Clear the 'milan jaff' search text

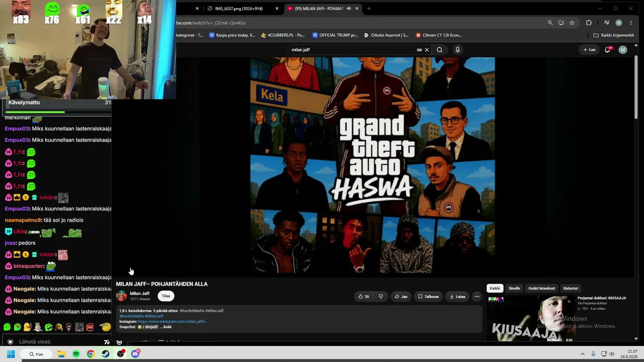coord(427,50)
